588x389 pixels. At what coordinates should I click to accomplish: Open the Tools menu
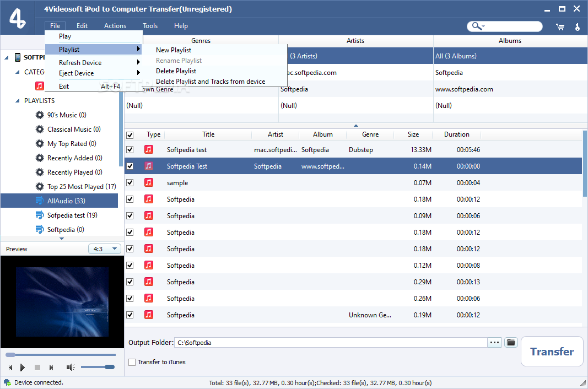150,26
